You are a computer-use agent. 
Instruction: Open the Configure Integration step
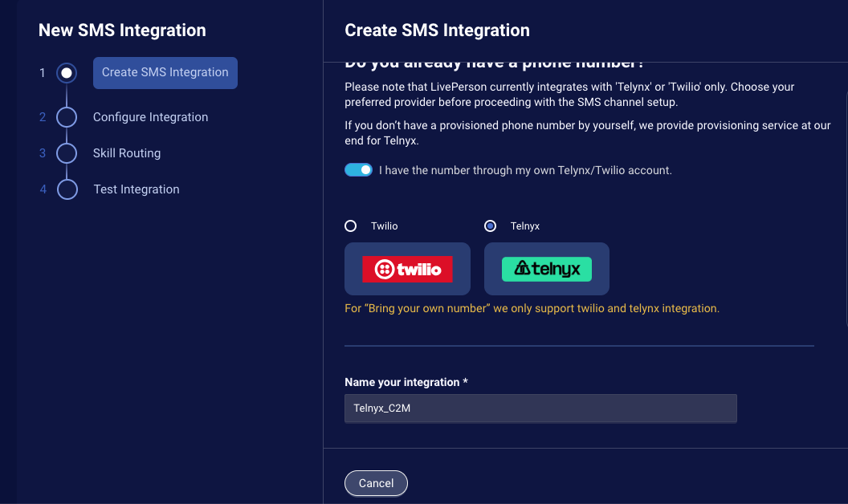tap(150, 117)
